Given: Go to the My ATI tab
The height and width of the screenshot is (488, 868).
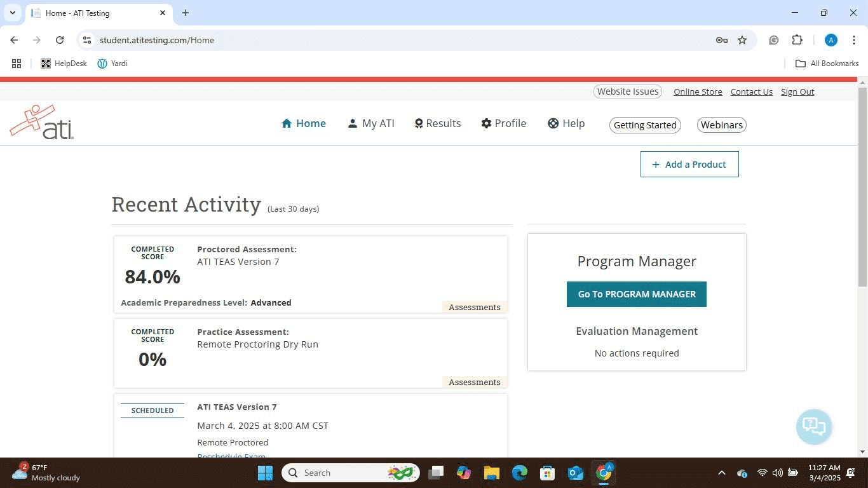Looking at the screenshot, I should point(371,123).
